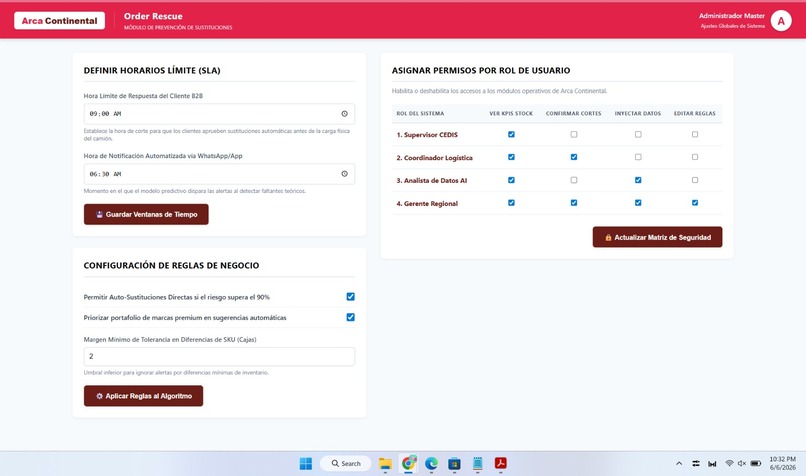Open Microsoft Store from taskbar
806x476 pixels.
click(454, 464)
